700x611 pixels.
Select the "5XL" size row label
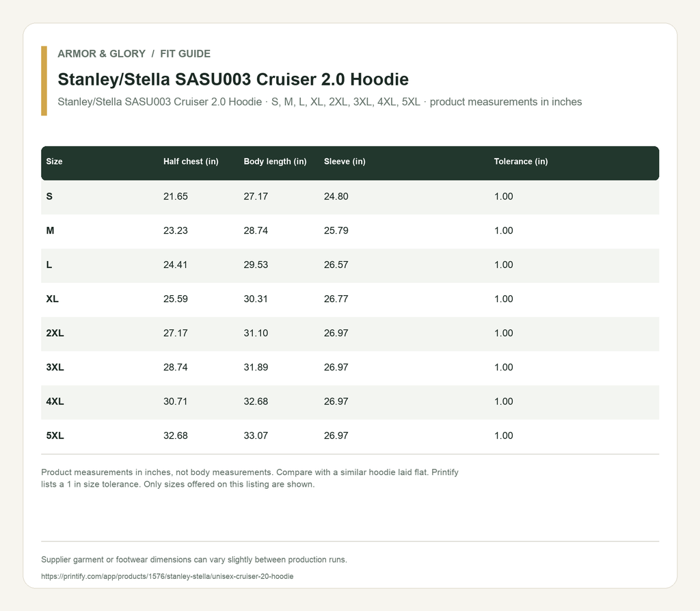click(55, 435)
